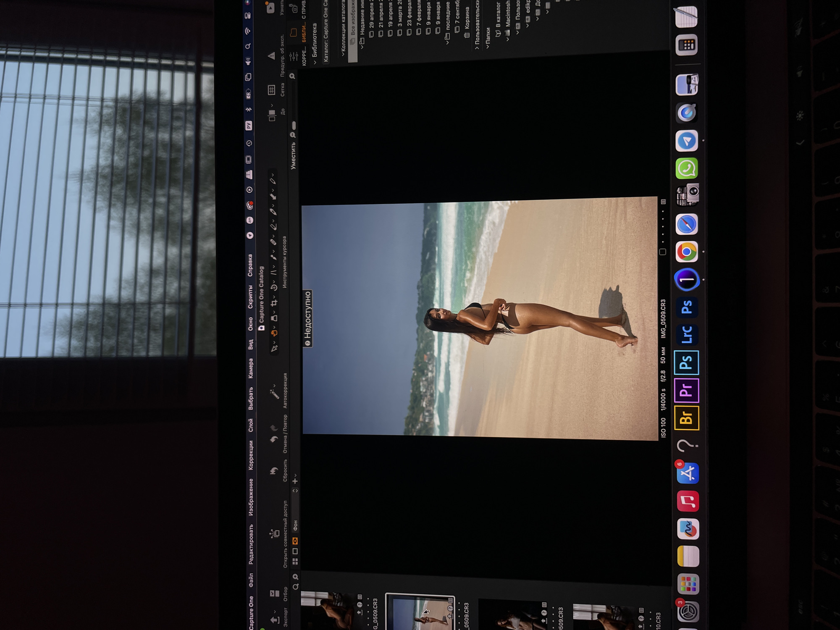Viewport: 840px width, 630px height.
Task: Click the Export (Экспорт) toolbar icon
Action: point(275,620)
